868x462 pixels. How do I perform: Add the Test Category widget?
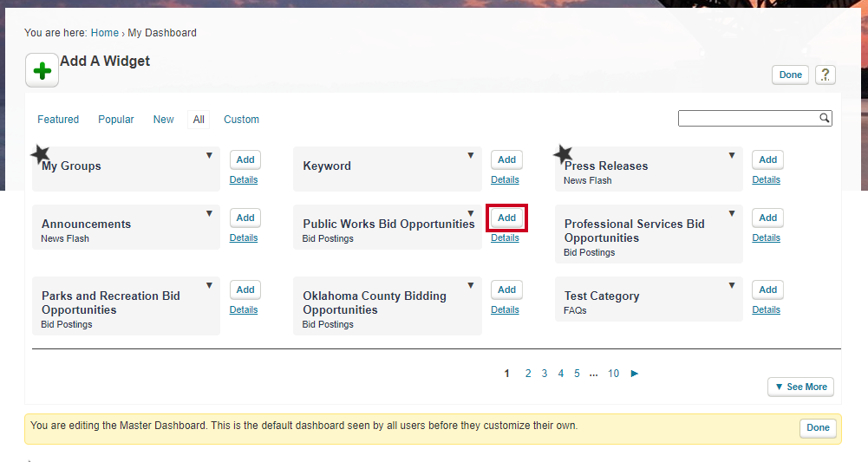click(767, 290)
